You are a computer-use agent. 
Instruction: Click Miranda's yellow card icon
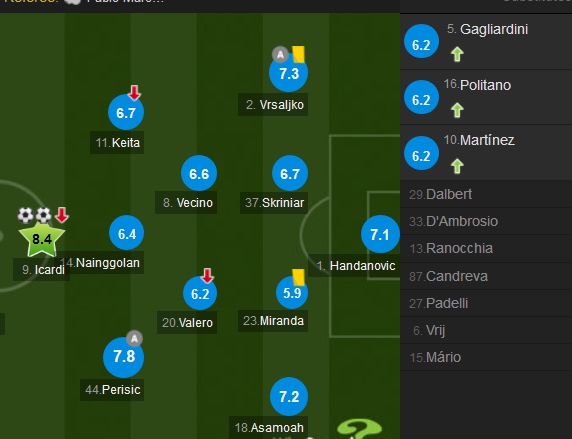pyautogui.click(x=298, y=277)
